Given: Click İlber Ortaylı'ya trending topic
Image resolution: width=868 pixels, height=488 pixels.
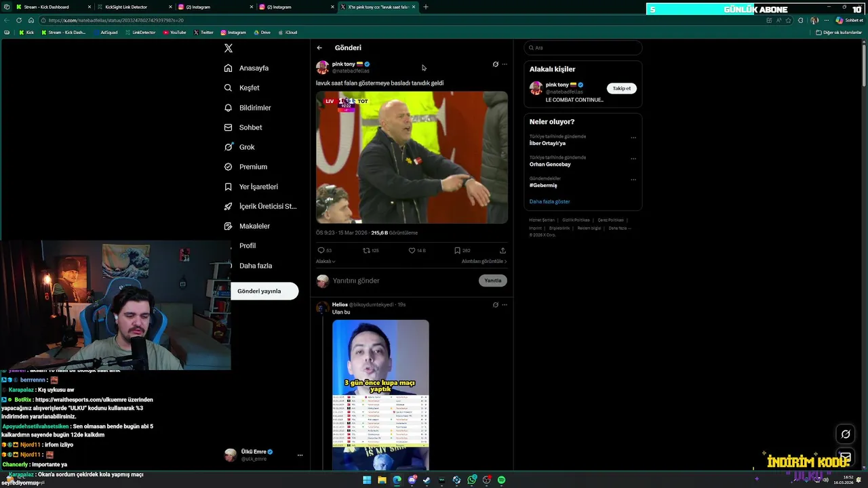Looking at the screenshot, I should (x=547, y=143).
